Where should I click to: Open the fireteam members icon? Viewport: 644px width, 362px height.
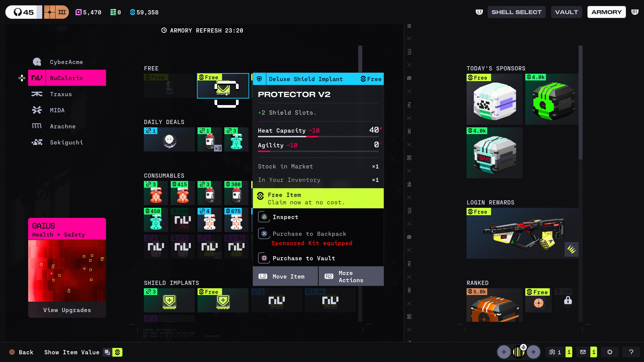point(552,352)
